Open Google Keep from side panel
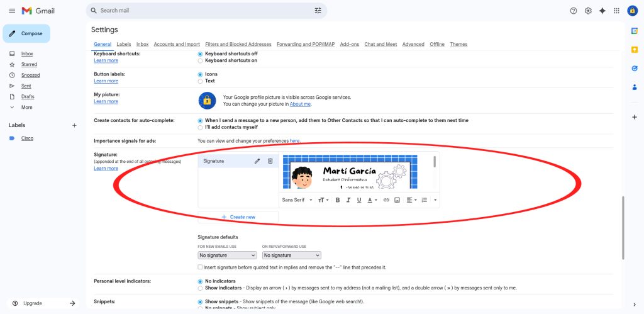This screenshot has height=314, width=644. pyautogui.click(x=634, y=50)
